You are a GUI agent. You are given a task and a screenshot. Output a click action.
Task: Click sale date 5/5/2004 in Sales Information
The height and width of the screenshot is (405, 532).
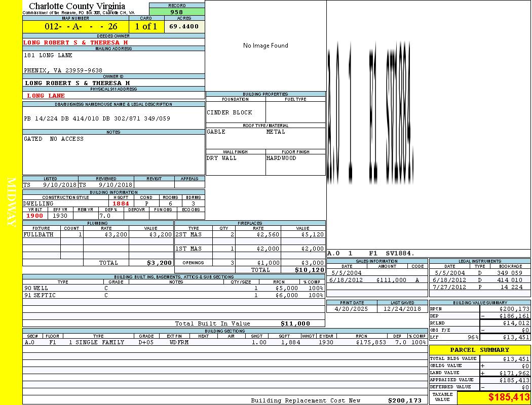click(x=347, y=273)
